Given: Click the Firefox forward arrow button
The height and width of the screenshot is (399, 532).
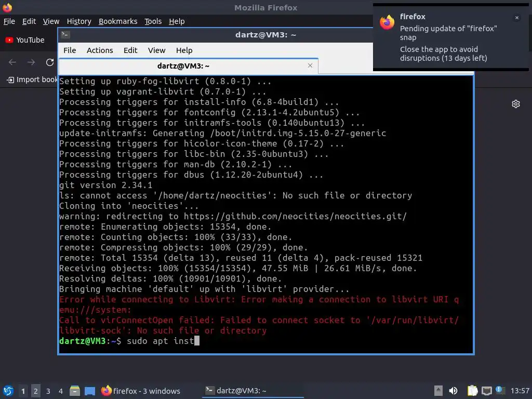Looking at the screenshot, I should pyautogui.click(x=31, y=62).
